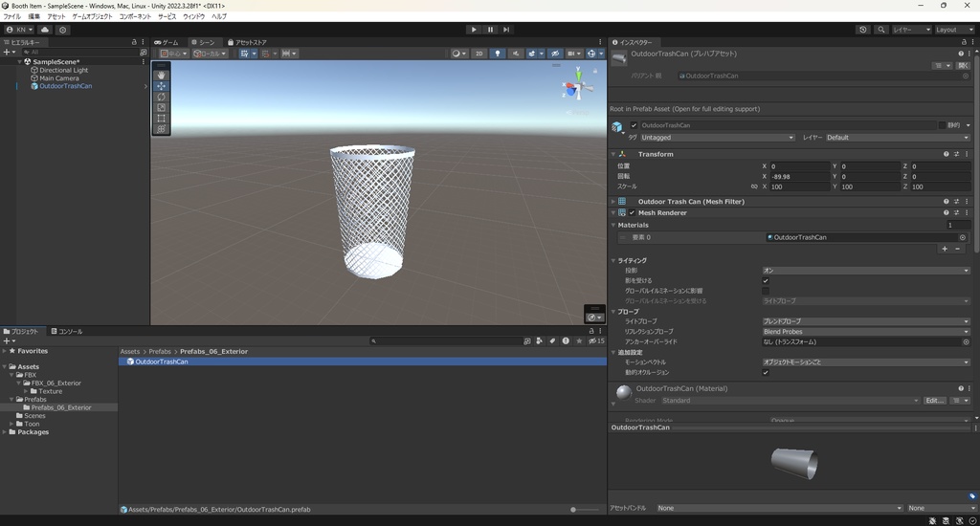Image resolution: width=980 pixels, height=526 pixels.
Task: Toggle OutdoorTrashCan active checkbox
Action: click(634, 125)
